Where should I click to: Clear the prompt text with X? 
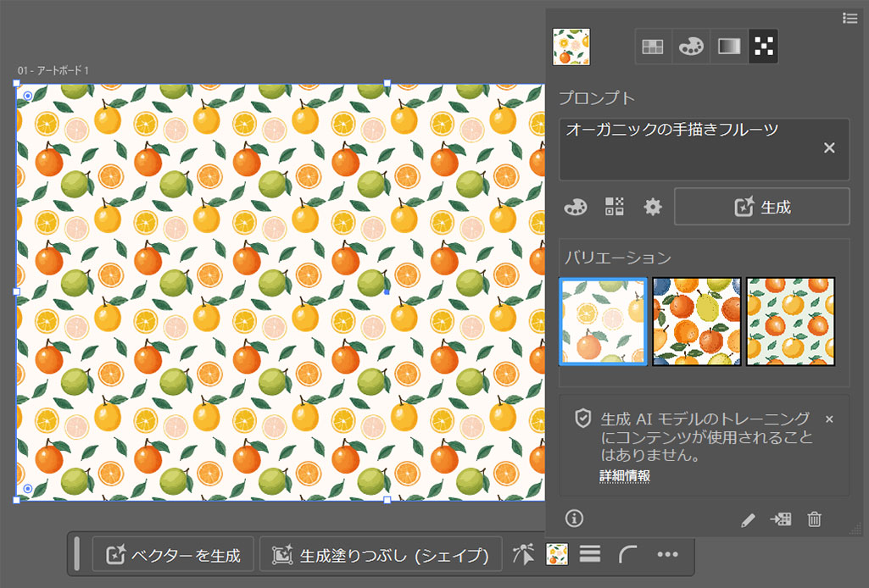(829, 148)
